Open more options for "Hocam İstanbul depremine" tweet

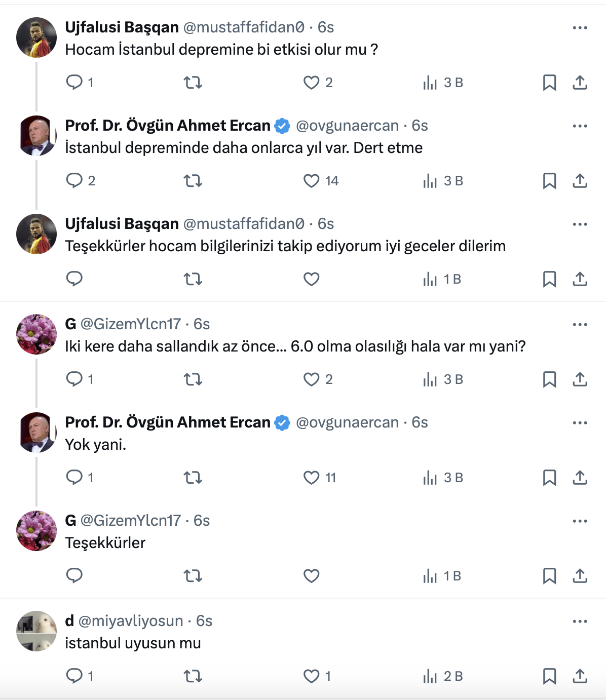pyautogui.click(x=580, y=28)
